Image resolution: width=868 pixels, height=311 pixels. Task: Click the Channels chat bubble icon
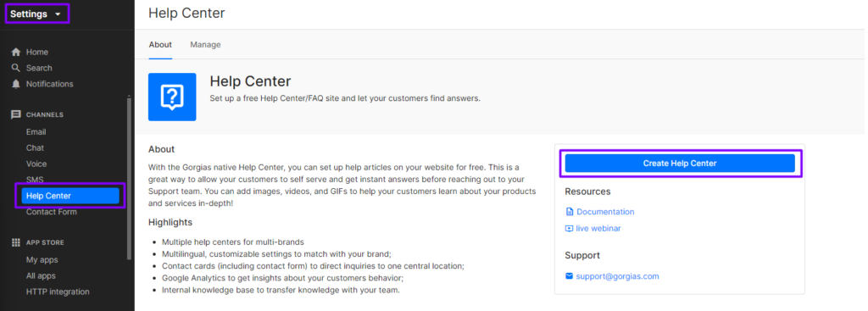point(16,114)
